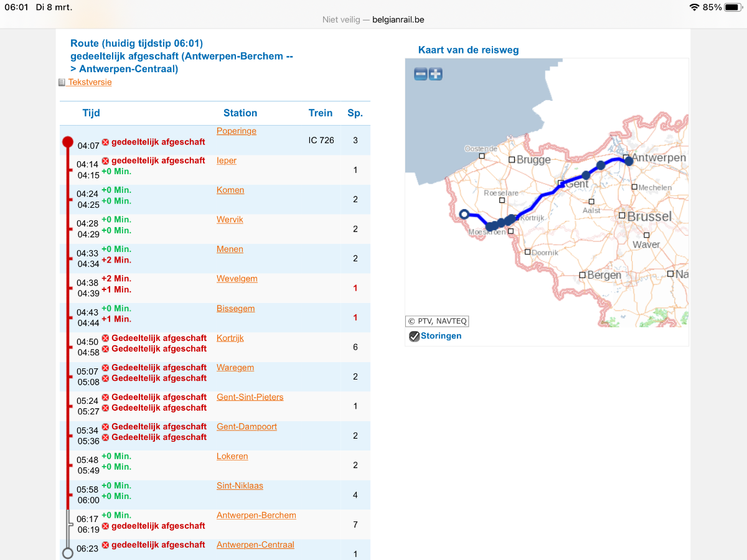Tap the belgianrail.be address bar
The width and height of the screenshot is (747, 560).
pos(374,19)
